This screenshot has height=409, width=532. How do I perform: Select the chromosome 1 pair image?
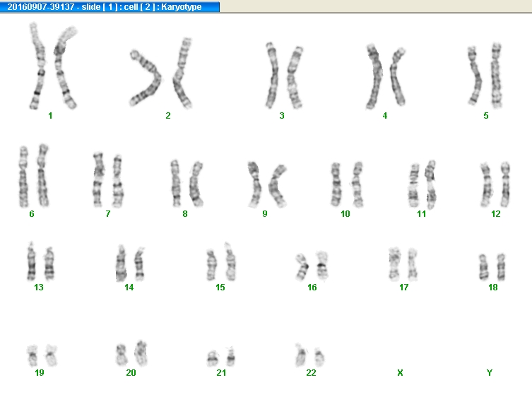[x=53, y=66]
